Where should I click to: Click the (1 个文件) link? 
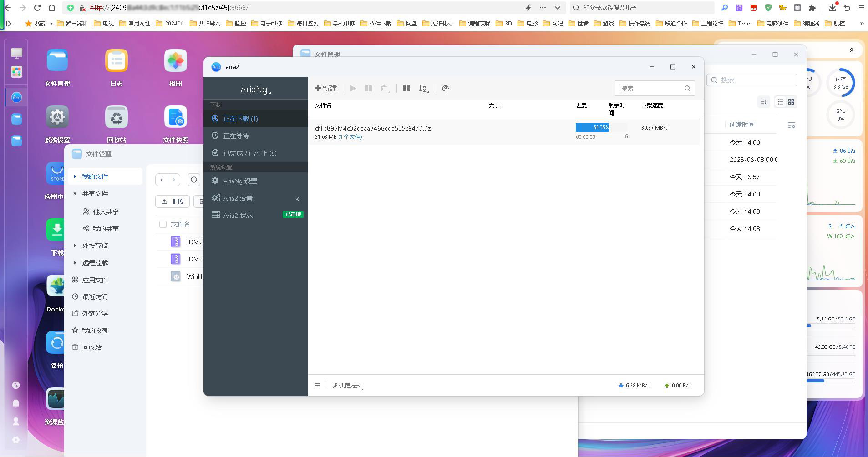350,137
